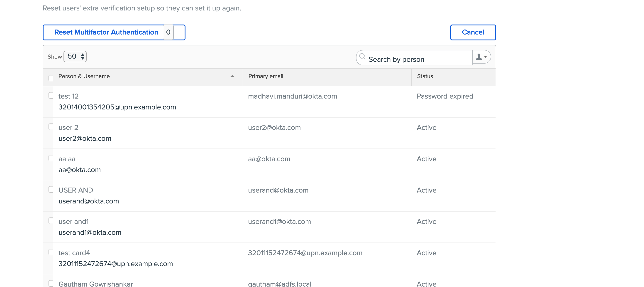
Task: Click the search magnifier icon
Action: point(362,57)
